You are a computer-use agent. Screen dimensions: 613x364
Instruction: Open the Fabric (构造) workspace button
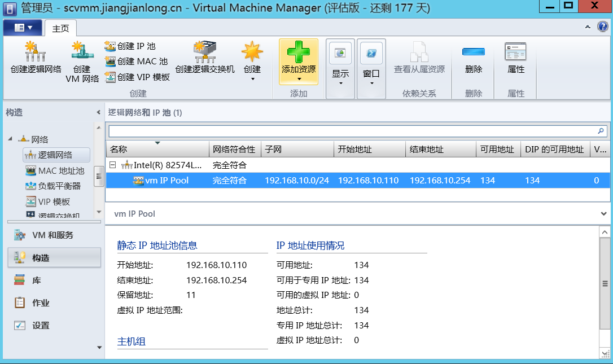[54, 258]
